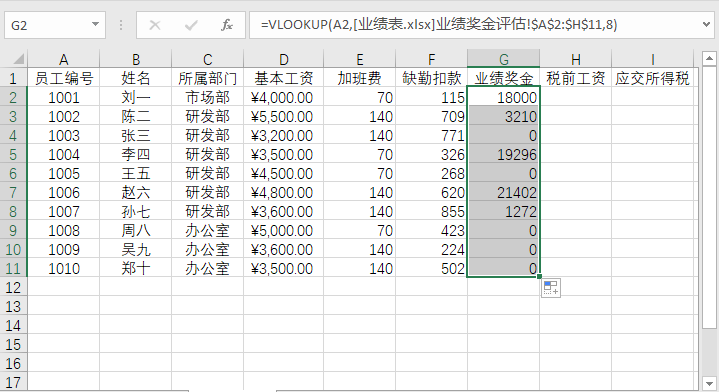Click the Insert Function fx icon
The height and width of the screenshot is (392, 719).
tap(227, 25)
